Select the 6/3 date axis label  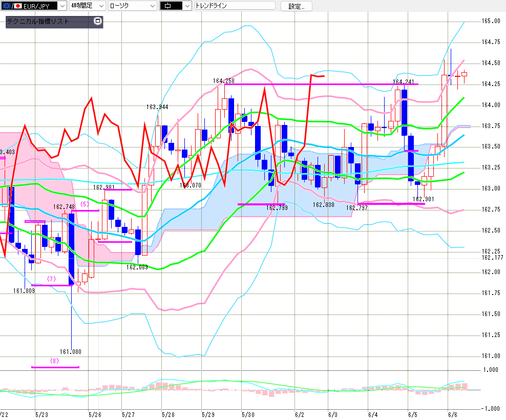[333, 415]
